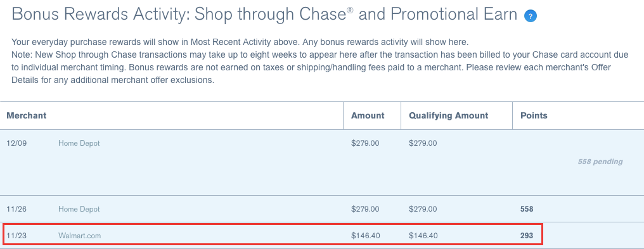Select the Qualifying Amount column header
This screenshot has height=249, width=644.
449,116
